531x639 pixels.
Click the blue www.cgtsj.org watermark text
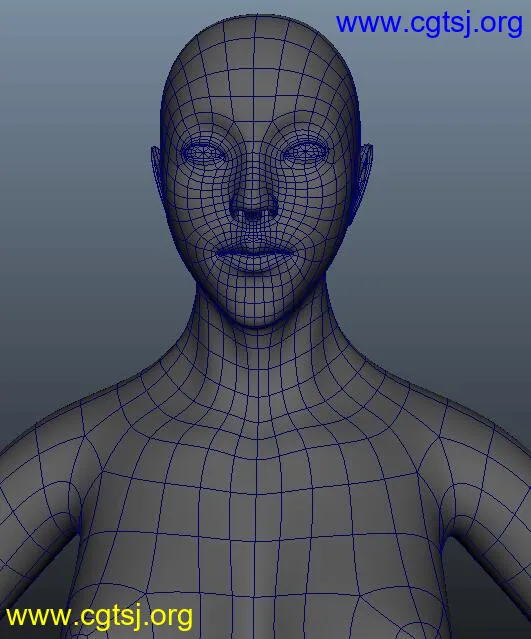point(429,24)
